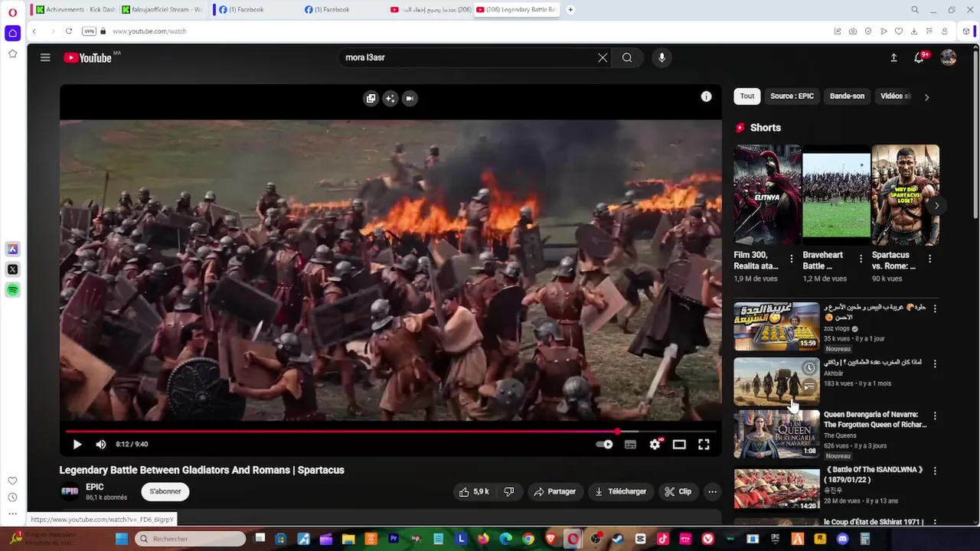The height and width of the screenshot is (551, 980).
Task: Open X (Twitter) in the Opera sidebar
Action: pos(12,269)
